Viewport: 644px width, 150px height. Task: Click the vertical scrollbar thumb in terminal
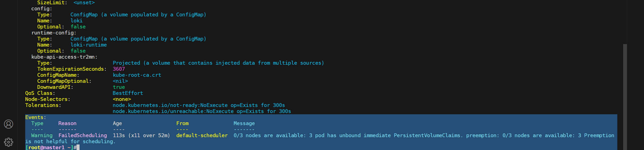(625, 97)
